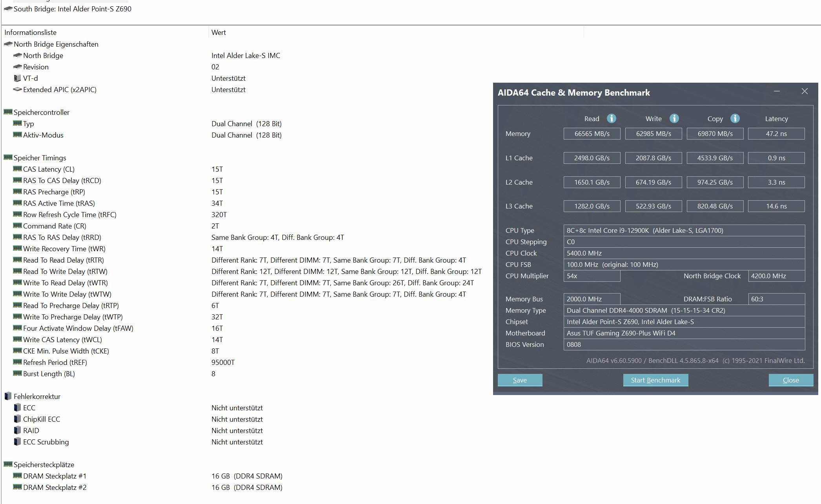
Task: Click the Chipset field value
Action: [684, 322]
